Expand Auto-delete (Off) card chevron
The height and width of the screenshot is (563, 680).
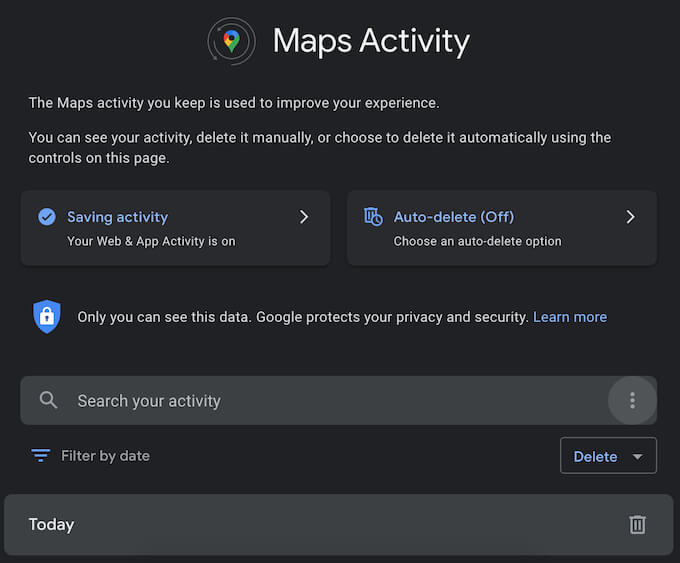pos(631,217)
